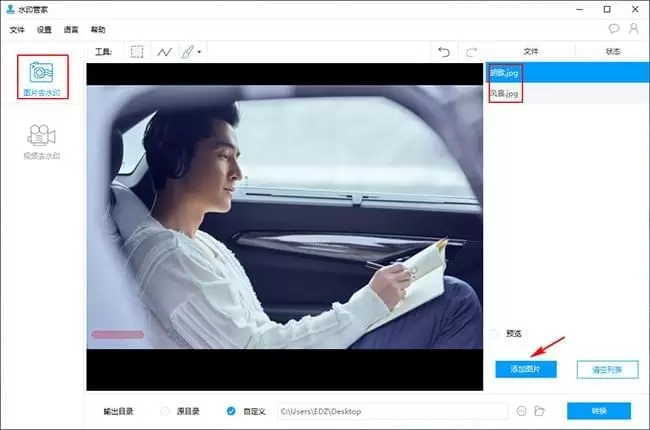Open the 文件 menu
Viewport: 650px width, 430px height.
(16, 30)
